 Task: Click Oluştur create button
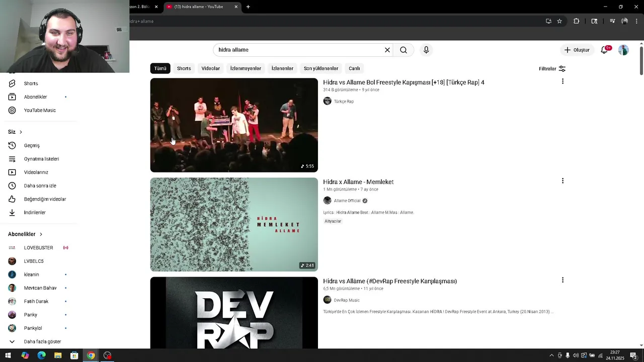[577, 50]
